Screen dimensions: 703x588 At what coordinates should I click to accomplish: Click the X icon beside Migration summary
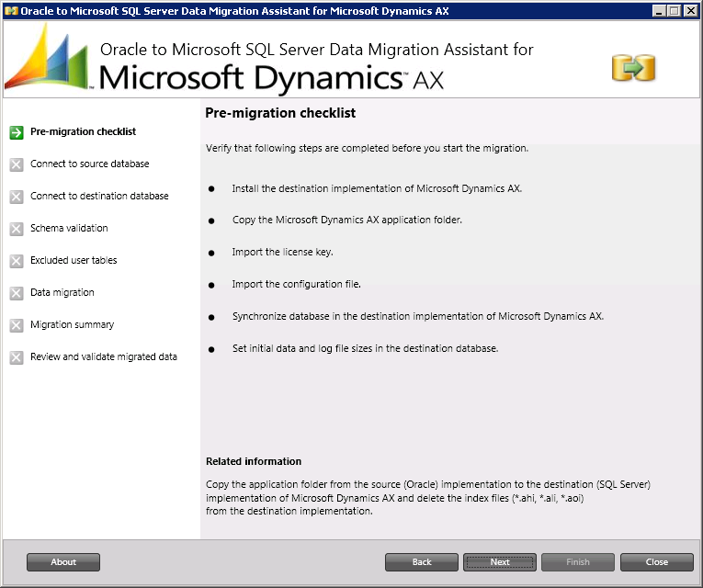(x=17, y=325)
